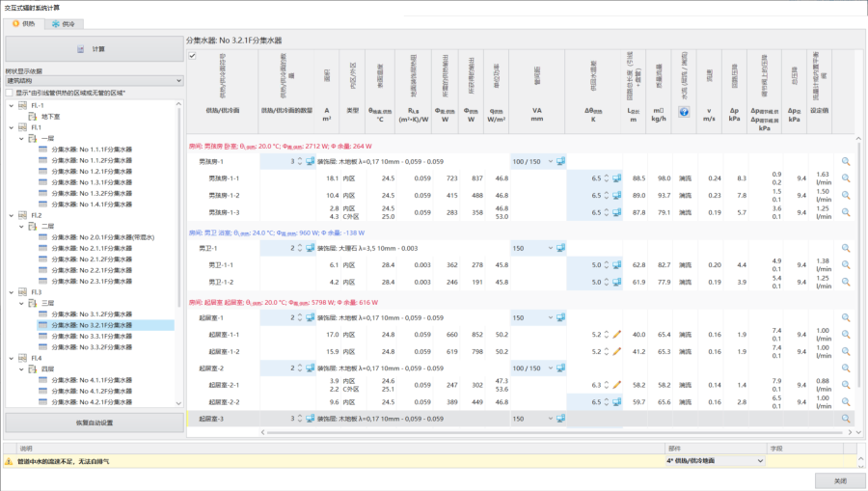
Task: Click monitor icon next to 起居室-2 pipe spacing
Action: (560, 368)
